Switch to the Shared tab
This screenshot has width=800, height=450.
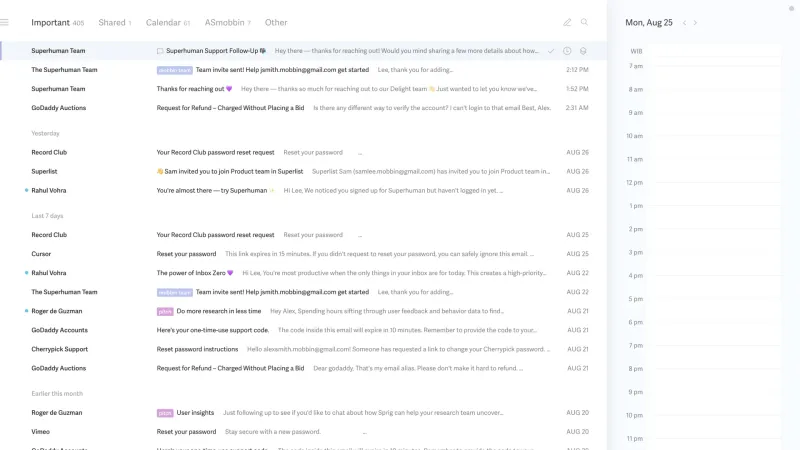coord(115,22)
